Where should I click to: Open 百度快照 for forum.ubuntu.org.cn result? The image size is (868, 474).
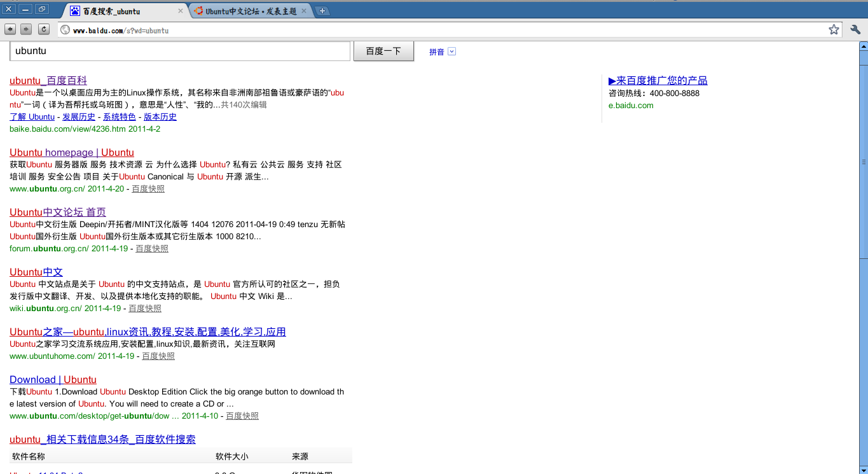pos(152,249)
